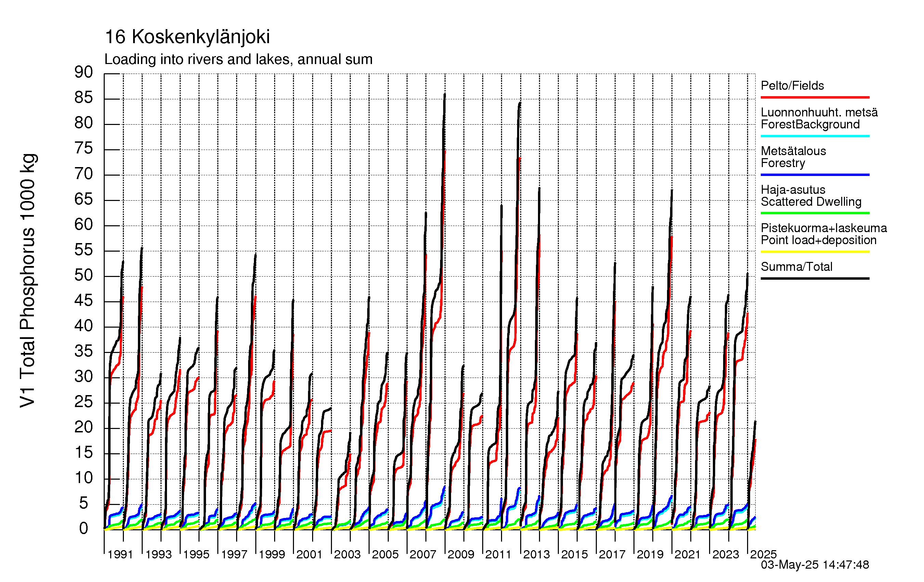Viewport: 924px width, 582px height.
Task: Click the y-axis value 10
Action: click(84, 478)
